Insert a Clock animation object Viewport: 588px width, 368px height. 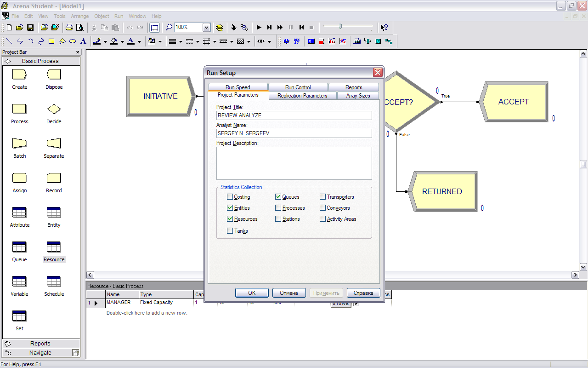[287, 41]
